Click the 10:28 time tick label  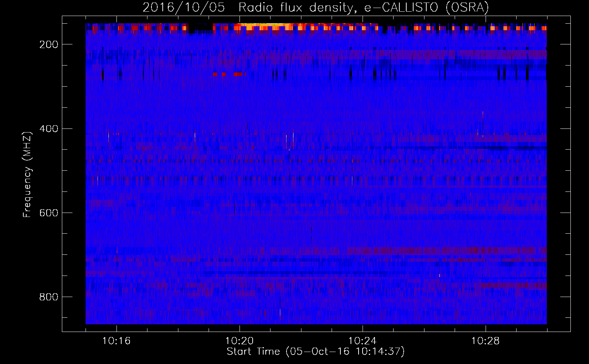tap(486, 341)
